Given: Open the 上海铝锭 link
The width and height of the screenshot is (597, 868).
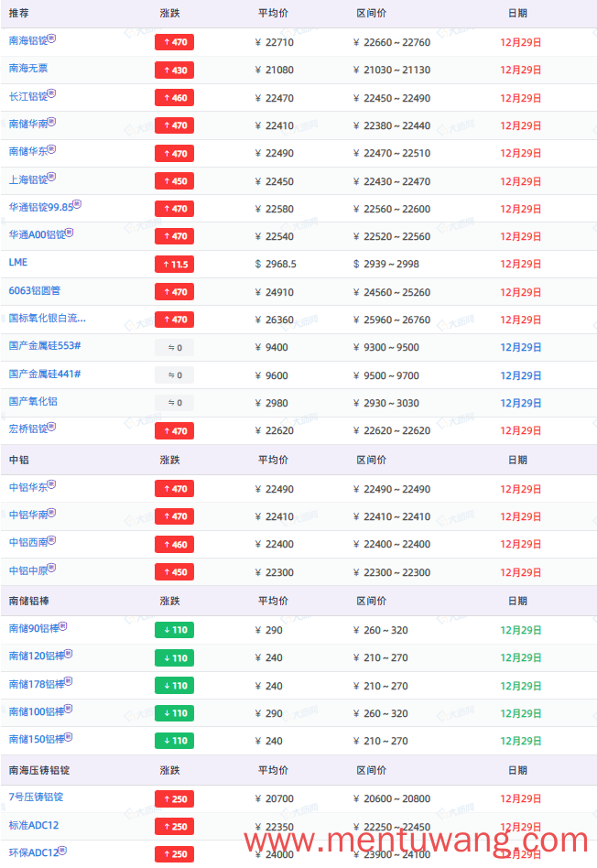Looking at the screenshot, I should (x=28, y=179).
